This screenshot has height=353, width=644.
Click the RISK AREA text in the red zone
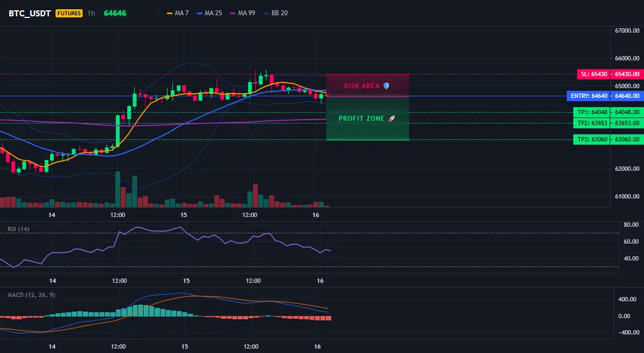click(x=362, y=86)
